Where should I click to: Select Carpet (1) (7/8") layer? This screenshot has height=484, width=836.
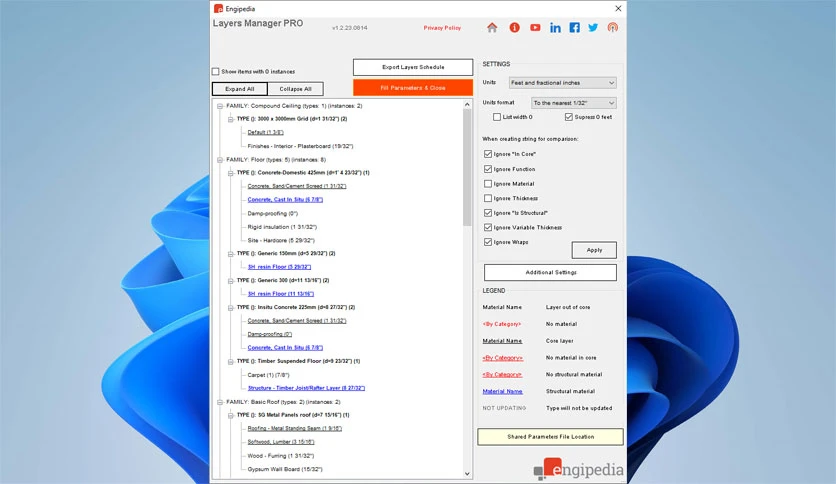(268, 375)
